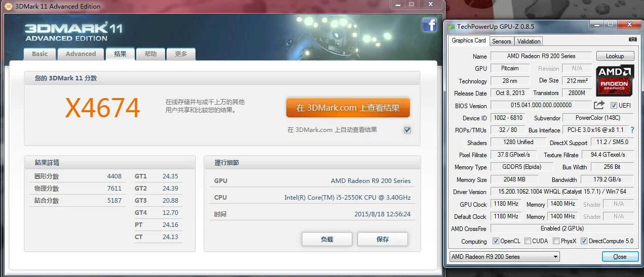The height and width of the screenshot is (277, 644).
Task: Click the Pitcairn GPU field
Action: pos(510,68)
